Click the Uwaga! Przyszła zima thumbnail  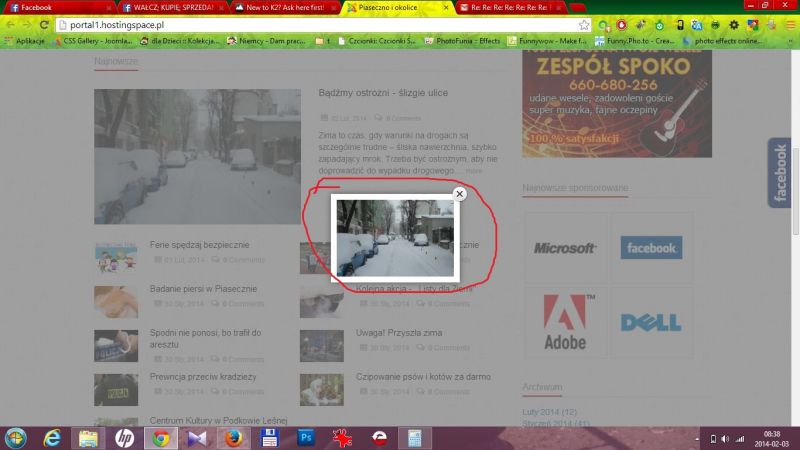321,346
